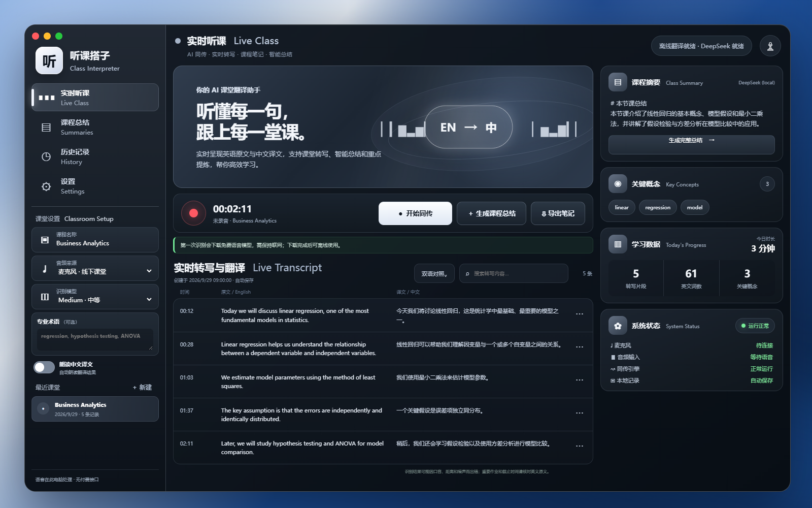
Task: Open options for the 00:12 transcript row
Action: (579, 314)
